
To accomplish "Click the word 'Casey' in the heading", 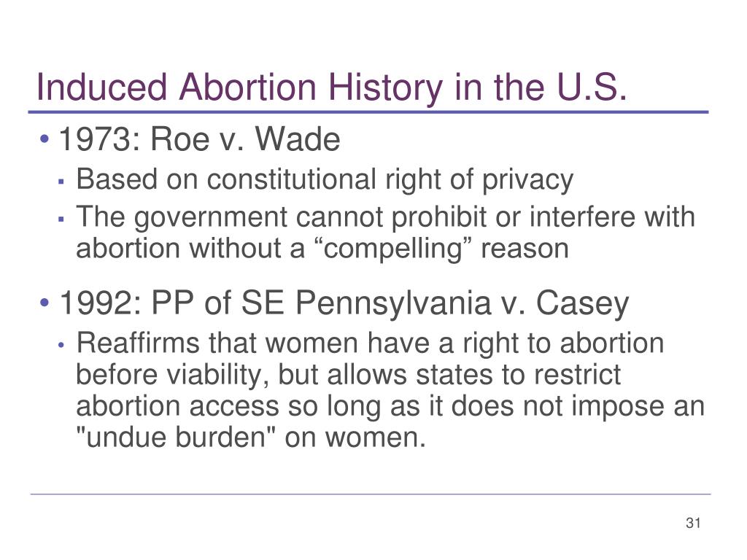I will pyautogui.click(x=583, y=303).
